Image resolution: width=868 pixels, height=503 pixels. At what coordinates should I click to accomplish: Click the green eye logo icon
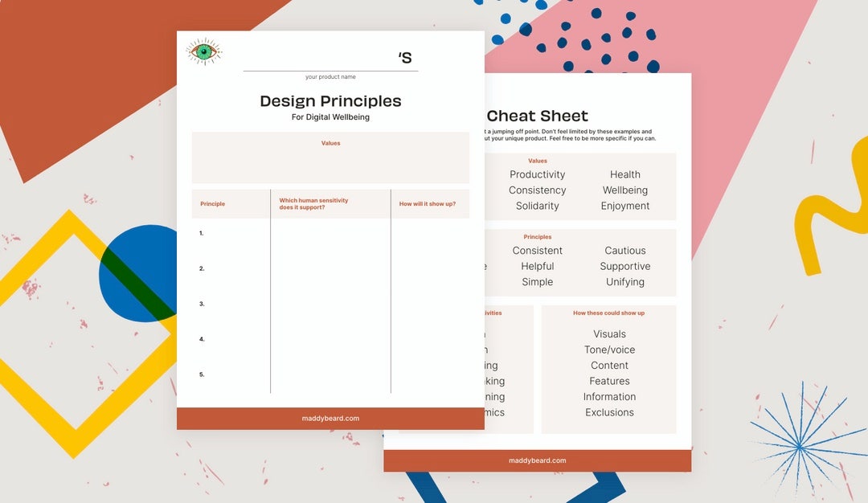tap(203, 51)
